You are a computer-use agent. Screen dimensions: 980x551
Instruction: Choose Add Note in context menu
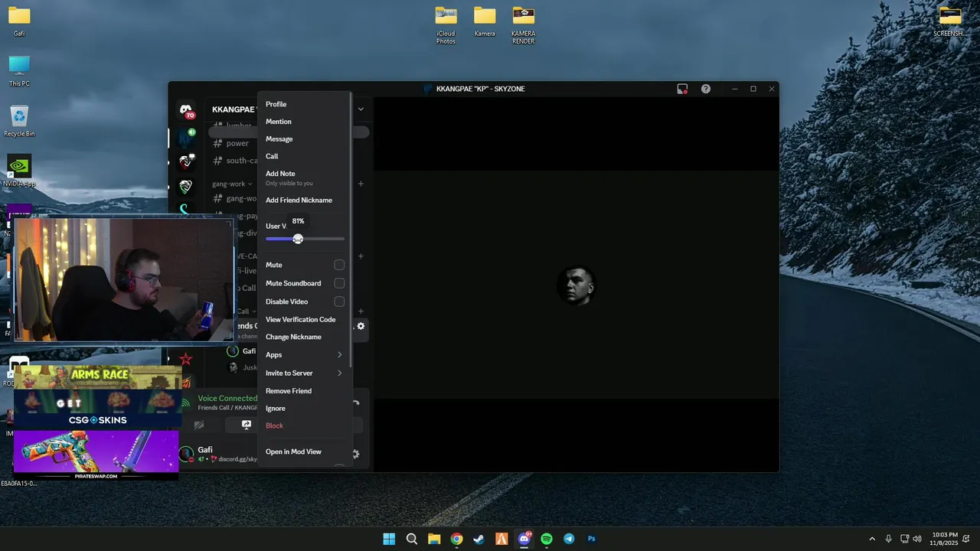[x=305, y=178]
